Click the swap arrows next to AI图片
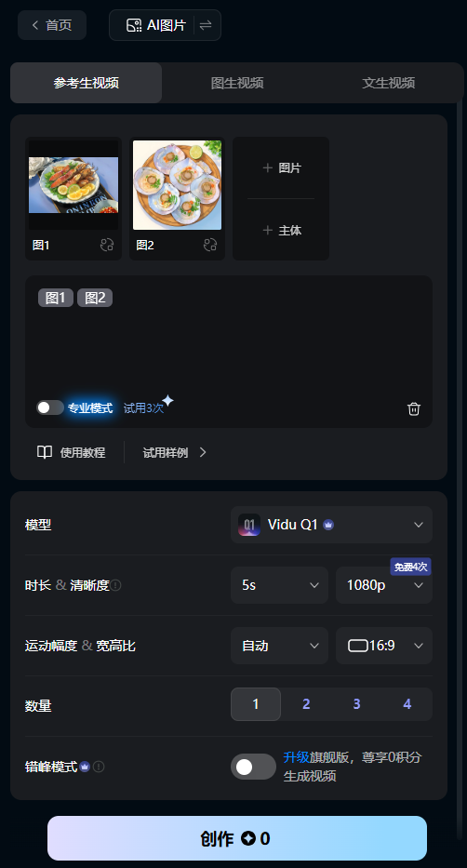The image size is (467, 868). (x=206, y=25)
